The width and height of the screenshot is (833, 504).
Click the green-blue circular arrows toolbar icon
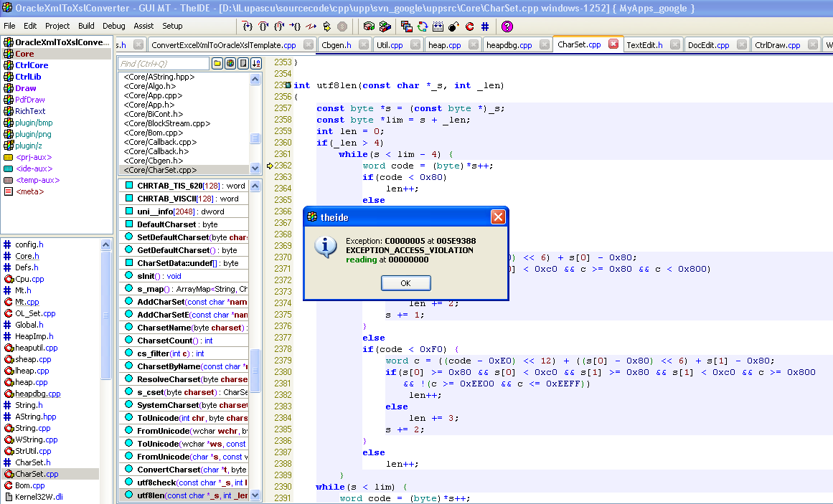tap(422, 27)
